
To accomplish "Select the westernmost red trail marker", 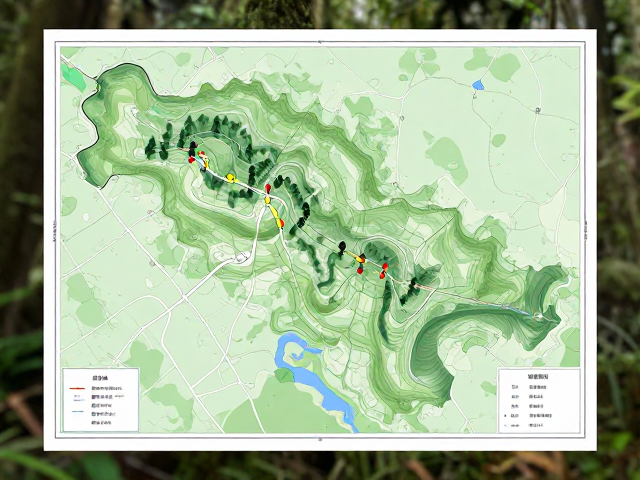I will coord(191,160).
